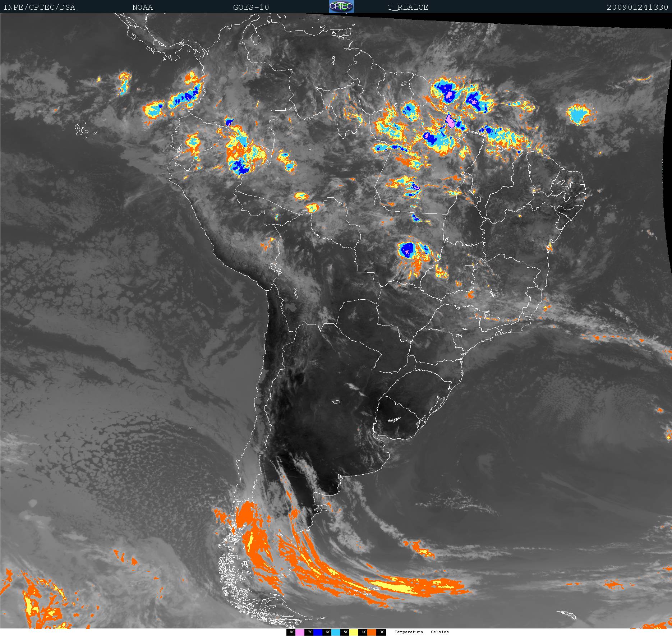
Task: Click the -30 legend temperature value
Action: 381,632
